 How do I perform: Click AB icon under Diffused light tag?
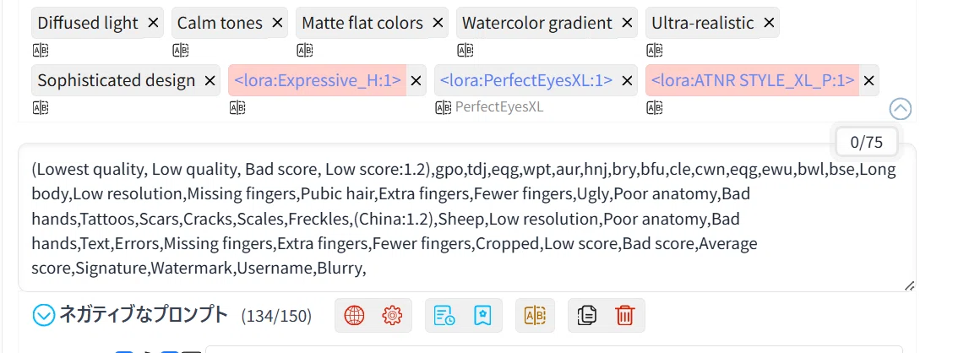[x=41, y=51]
